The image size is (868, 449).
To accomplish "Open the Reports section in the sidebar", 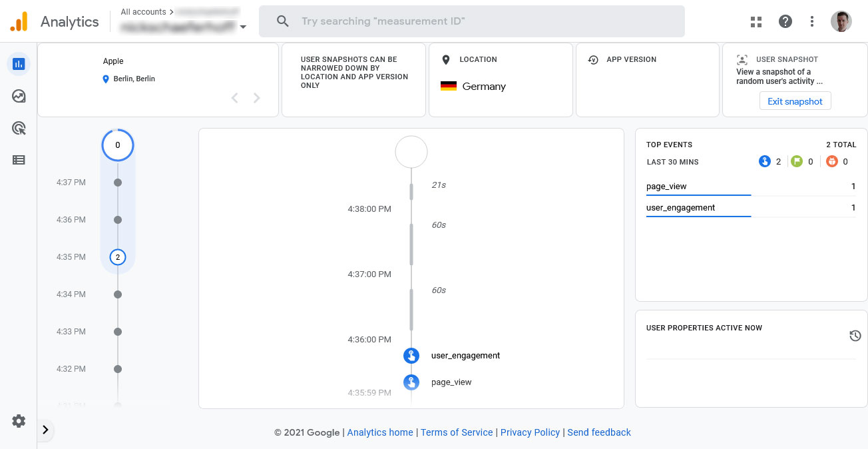I will click(19, 64).
